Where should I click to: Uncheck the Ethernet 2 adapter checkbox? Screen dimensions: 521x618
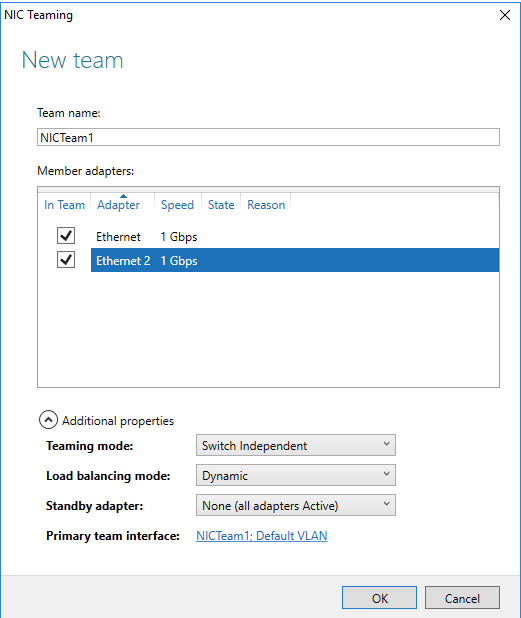click(66, 260)
